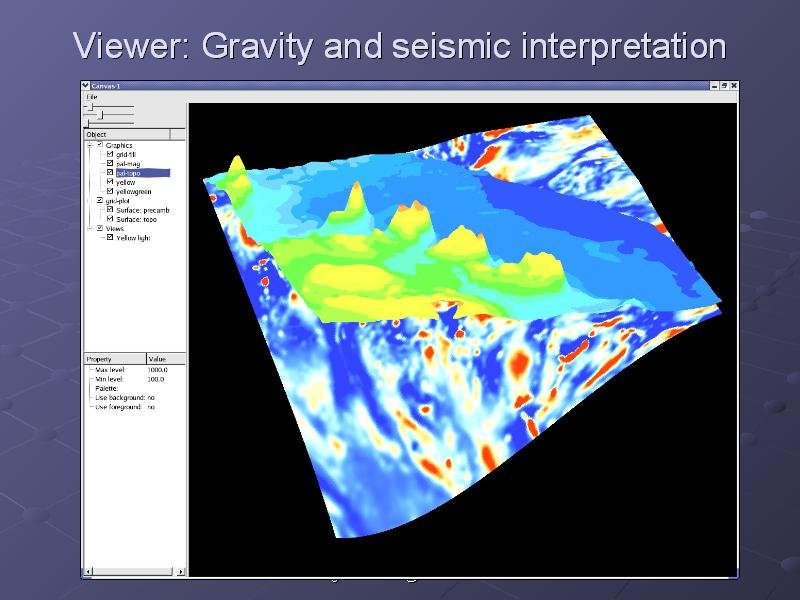The image size is (800, 600).
Task: Hide Surface: precamb layer
Action: click(x=110, y=210)
